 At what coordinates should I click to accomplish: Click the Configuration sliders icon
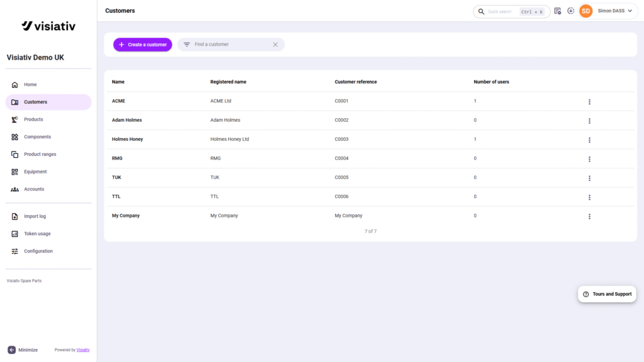(x=15, y=251)
